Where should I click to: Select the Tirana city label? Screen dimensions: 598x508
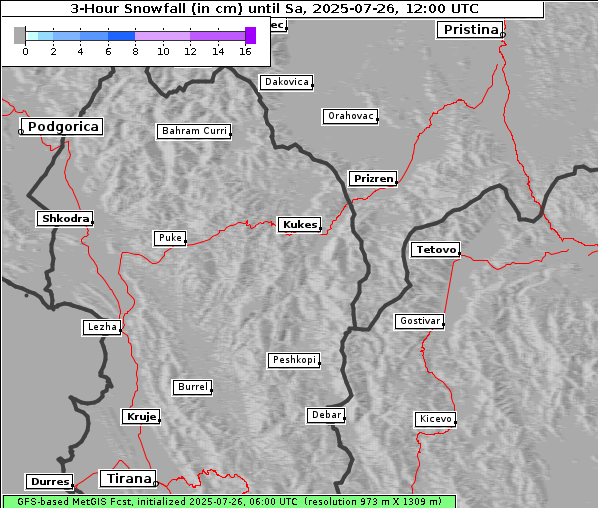click(128, 479)
